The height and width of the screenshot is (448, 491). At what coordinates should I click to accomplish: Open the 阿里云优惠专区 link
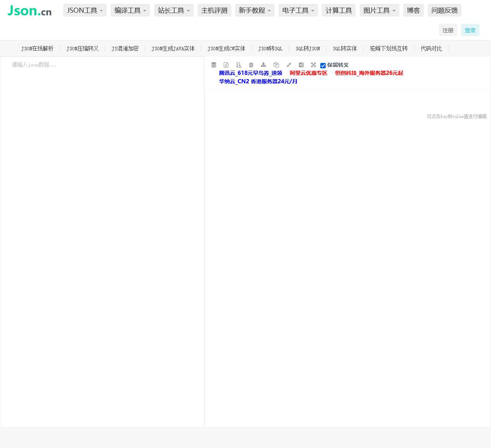tap(308, 73)
